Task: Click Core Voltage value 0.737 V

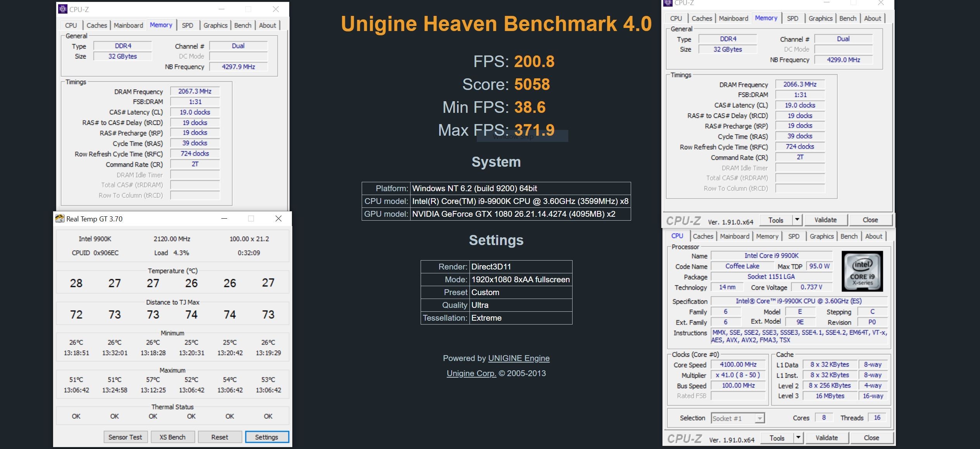Action: pos(811,287)
